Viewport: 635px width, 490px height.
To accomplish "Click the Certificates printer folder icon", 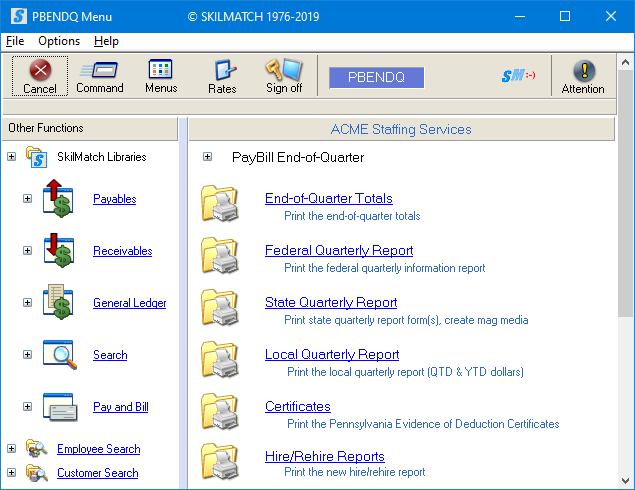I will tap(220, 411).
